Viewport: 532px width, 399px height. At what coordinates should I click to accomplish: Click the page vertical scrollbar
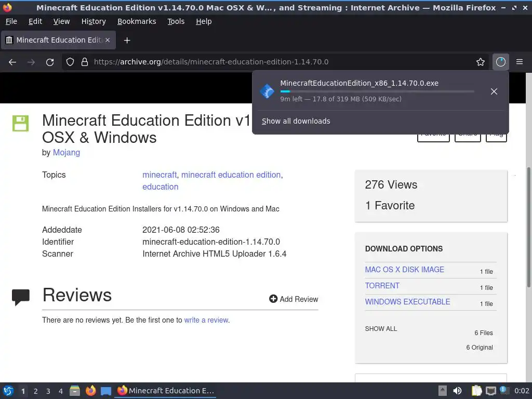pos(528,227)
